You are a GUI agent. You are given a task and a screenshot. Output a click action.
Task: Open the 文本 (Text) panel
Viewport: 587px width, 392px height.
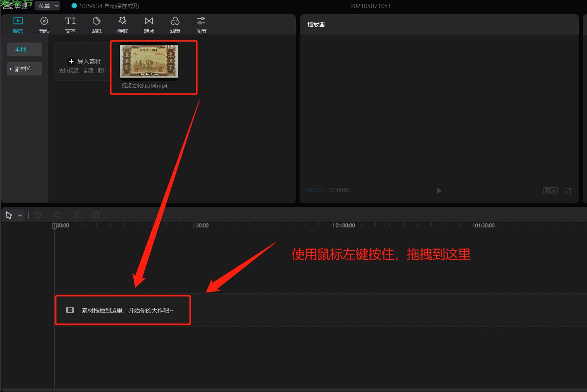click(70, 25)
